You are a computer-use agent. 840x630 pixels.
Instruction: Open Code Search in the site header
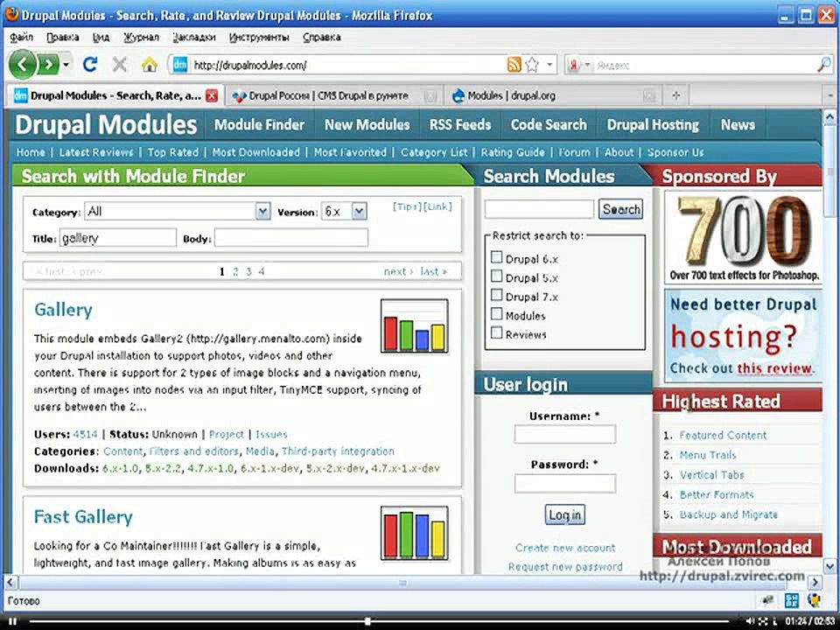[549, 125]
